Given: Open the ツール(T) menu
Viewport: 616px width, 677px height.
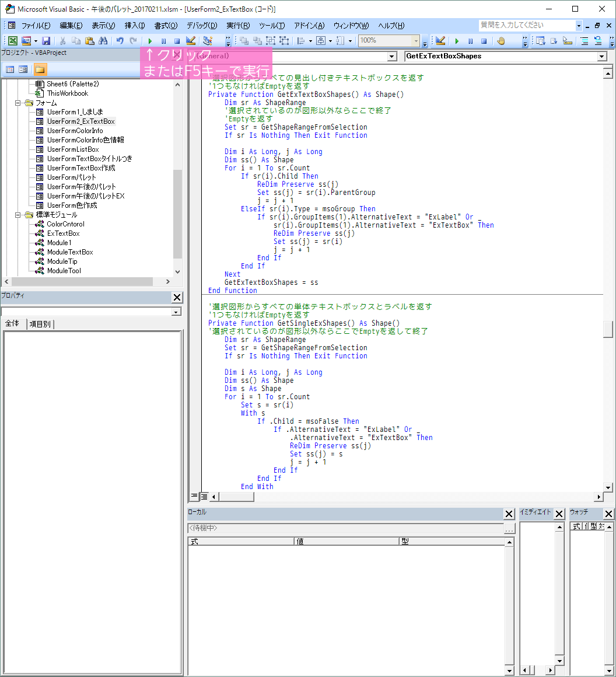Looking at the screenshot, I should coord(271,26).
